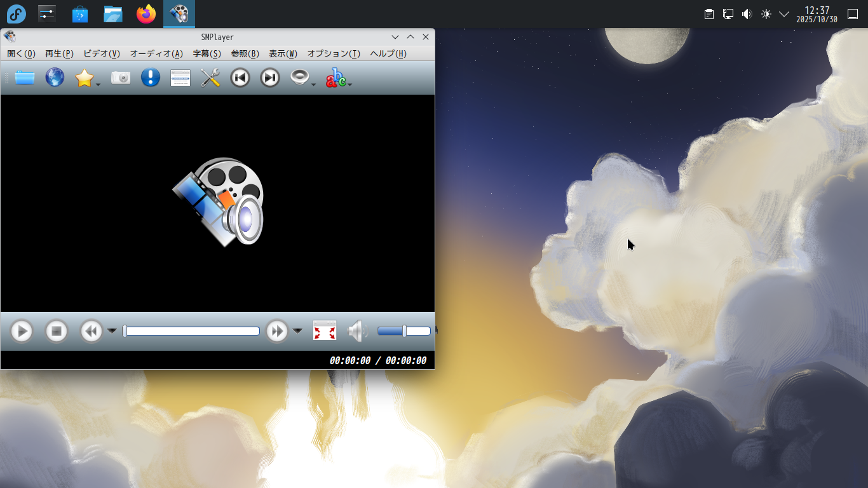
Task: Open the 再生(P) menu
Action: (59, 54)
